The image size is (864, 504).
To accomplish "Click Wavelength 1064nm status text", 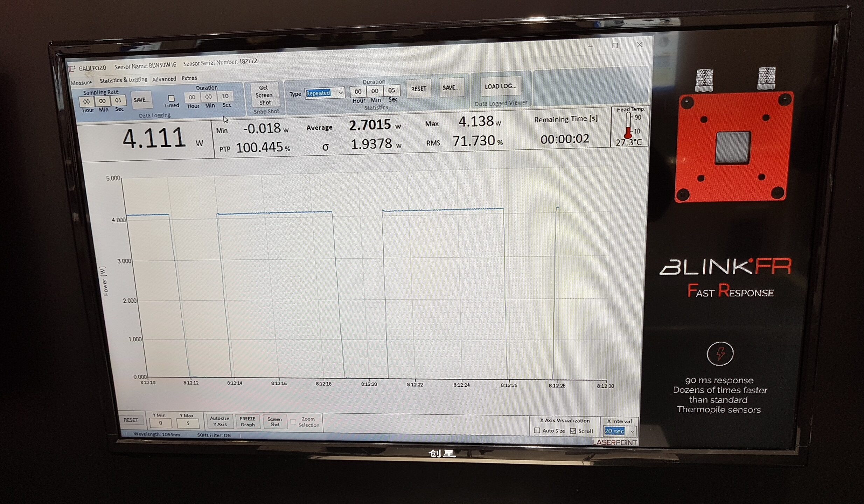I will (156, 434).
